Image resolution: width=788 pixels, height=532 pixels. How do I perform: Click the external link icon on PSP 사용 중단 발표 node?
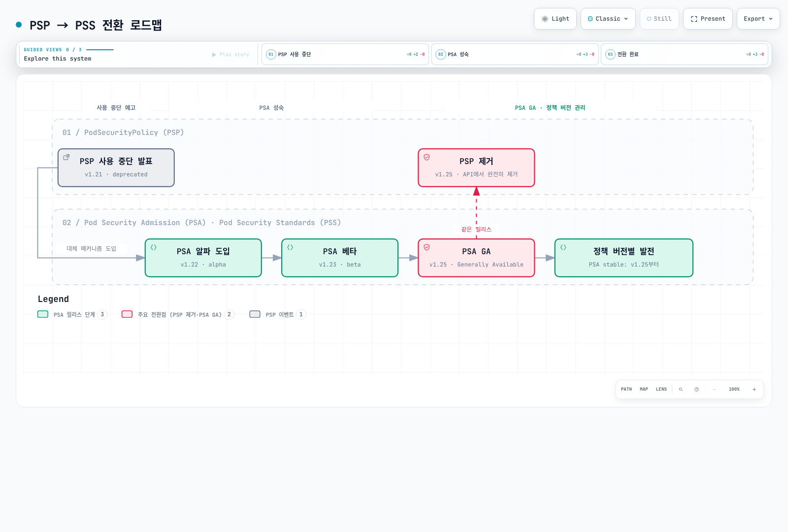click(x=66, y=157)
